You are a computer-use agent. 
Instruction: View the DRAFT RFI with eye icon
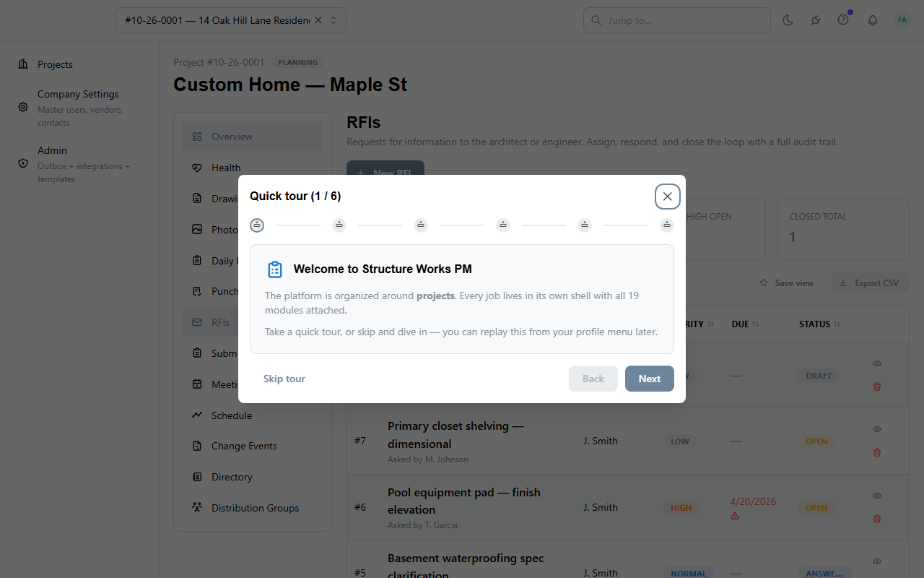tap(877, 363)
